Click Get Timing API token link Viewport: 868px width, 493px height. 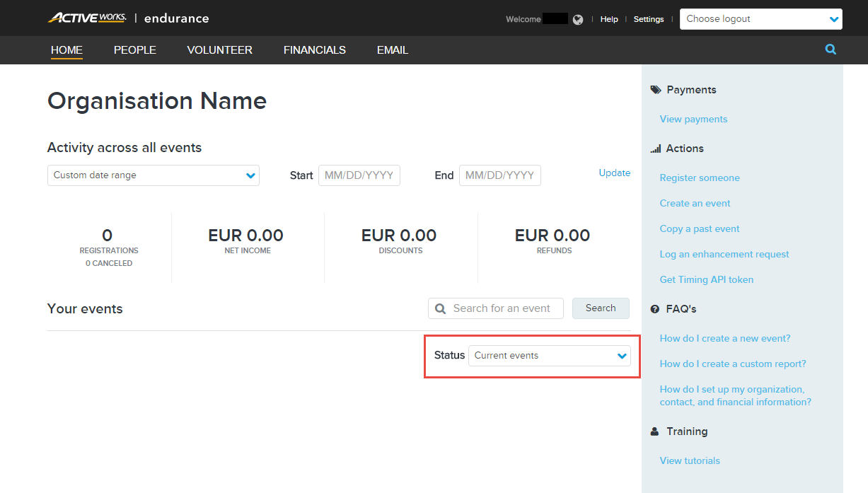click(x=707, y=280)
